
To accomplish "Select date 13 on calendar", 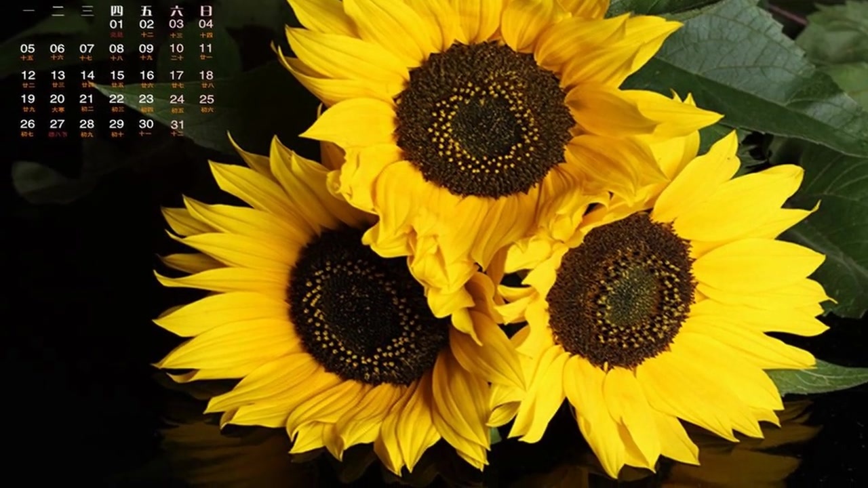I will [x=58, y=75].
